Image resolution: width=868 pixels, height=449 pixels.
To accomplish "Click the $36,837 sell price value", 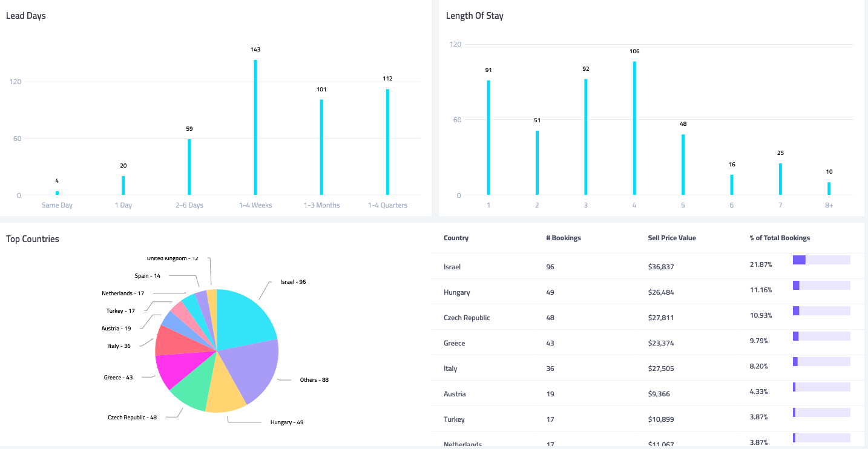I will click(661, 267).
